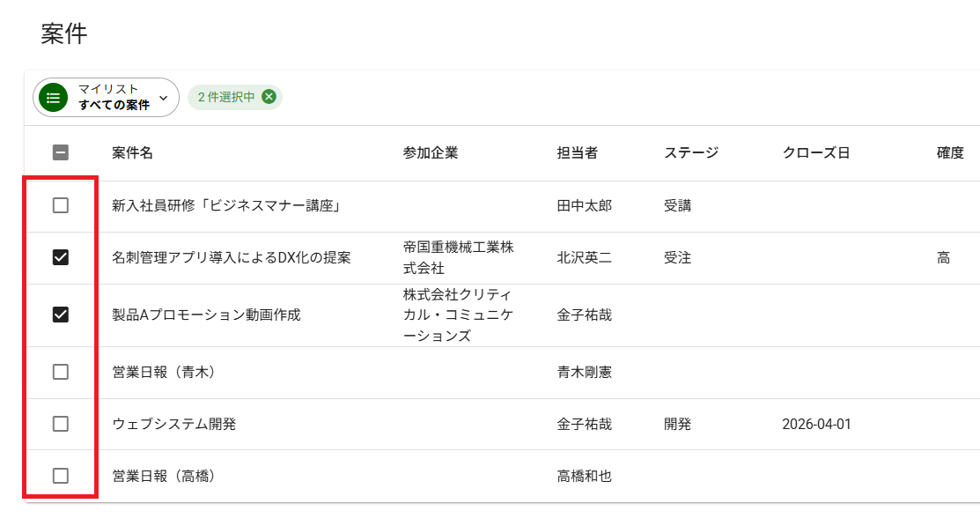Uncheck the 名刺管理アプリ導入 row checkbox

tap(61, 257)
